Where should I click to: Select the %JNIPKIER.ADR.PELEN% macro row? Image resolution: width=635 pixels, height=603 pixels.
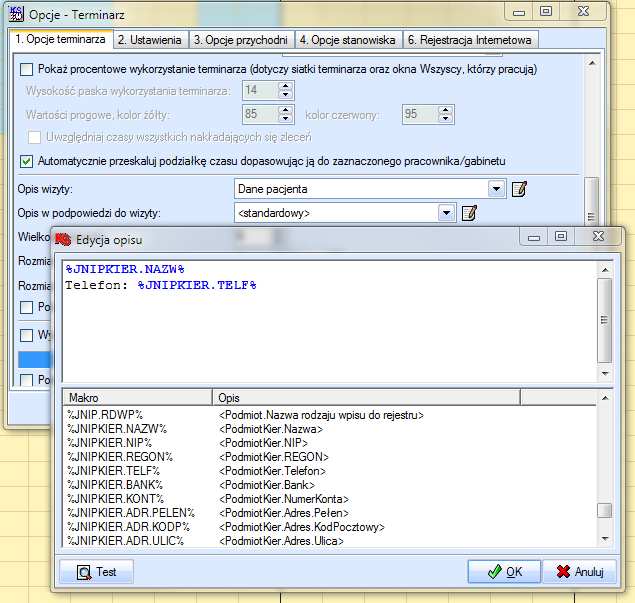330,513
